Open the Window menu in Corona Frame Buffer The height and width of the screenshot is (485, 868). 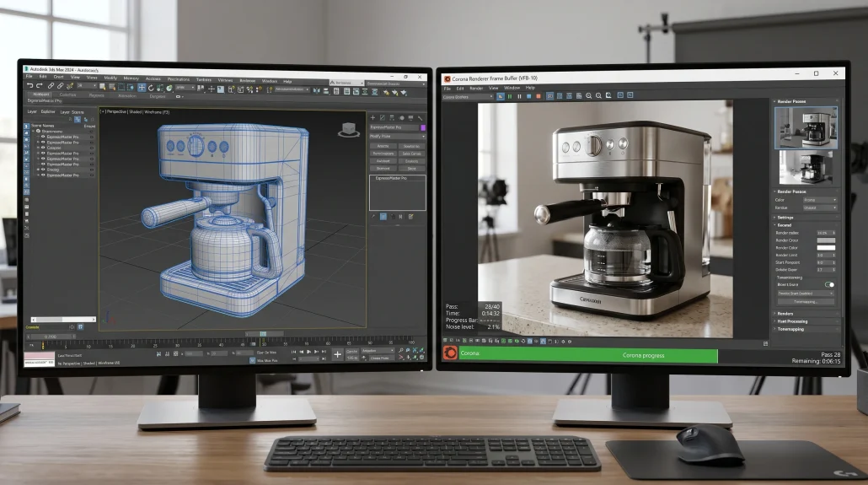tap(512, 88)
